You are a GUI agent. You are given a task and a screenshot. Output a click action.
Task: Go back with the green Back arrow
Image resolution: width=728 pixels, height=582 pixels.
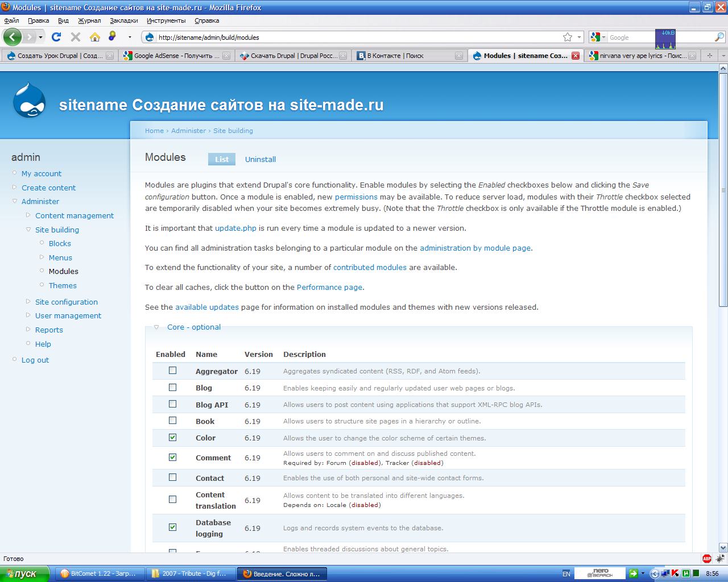click(13, 37)
